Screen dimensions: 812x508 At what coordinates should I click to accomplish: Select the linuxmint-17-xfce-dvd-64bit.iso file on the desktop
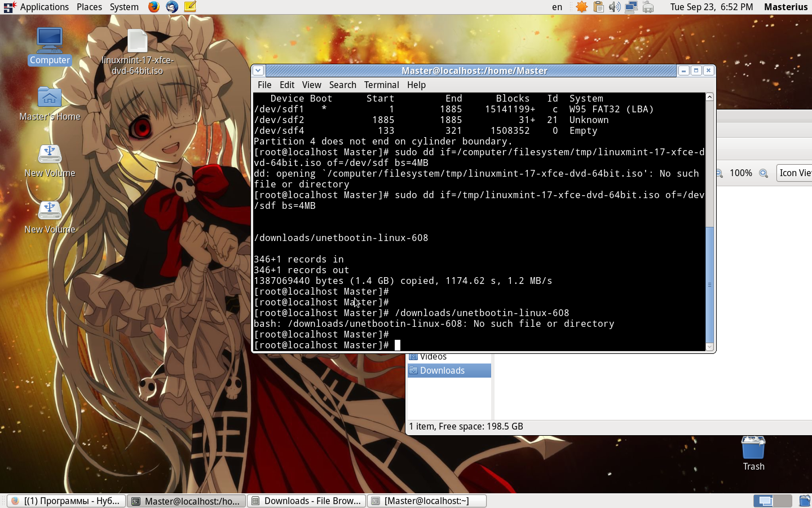138,52
